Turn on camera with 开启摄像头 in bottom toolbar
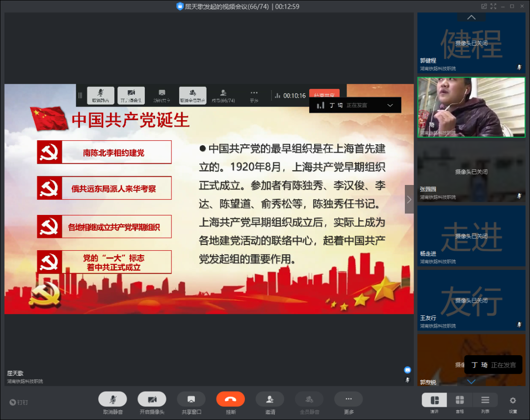530x420 pixels. click(152, 399)
